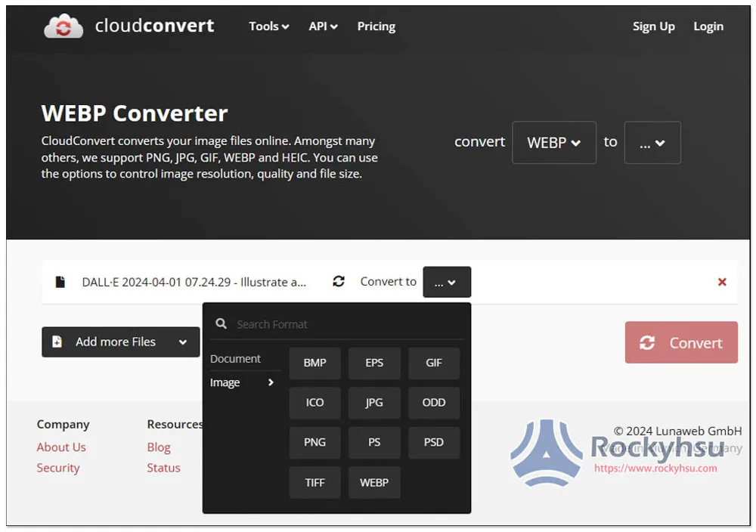Click the refresh arrows icon before Convert to
Screen dimensions: 756x532
pyautogui.click(x=339, y=281)
